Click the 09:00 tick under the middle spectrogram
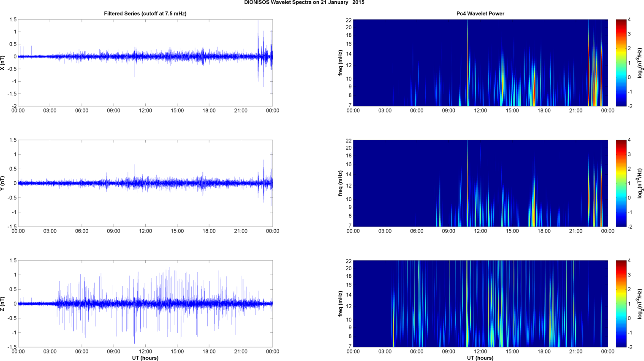Viewport: 644px width, 361px height. pos(448,231)
